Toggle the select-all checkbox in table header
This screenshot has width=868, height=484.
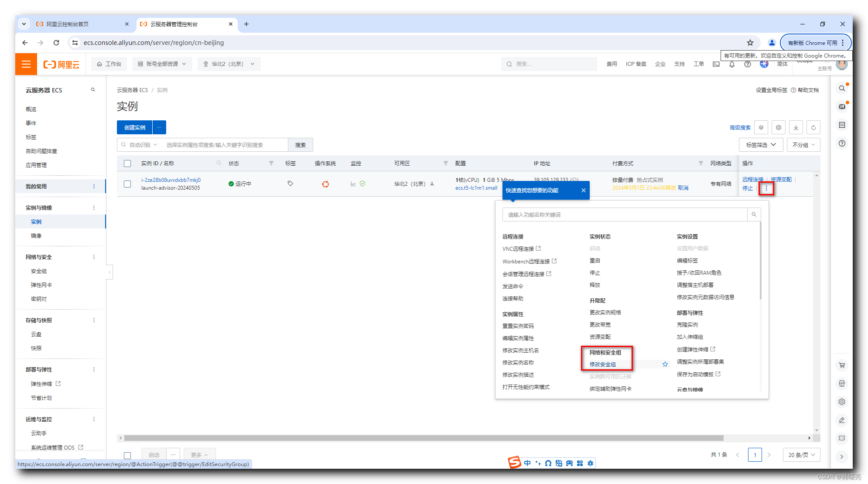[x=127, y=164]
